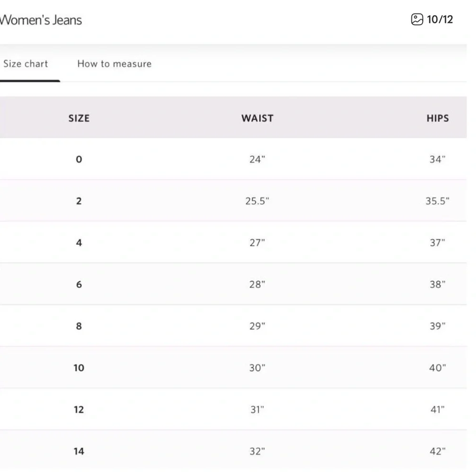
Task: Click the 27" waist value
Action: [257, 243]
